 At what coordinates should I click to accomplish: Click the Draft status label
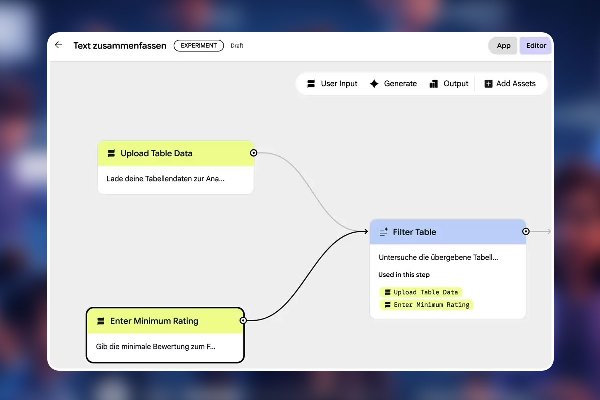pyautogui.click(x=237, y=46)
